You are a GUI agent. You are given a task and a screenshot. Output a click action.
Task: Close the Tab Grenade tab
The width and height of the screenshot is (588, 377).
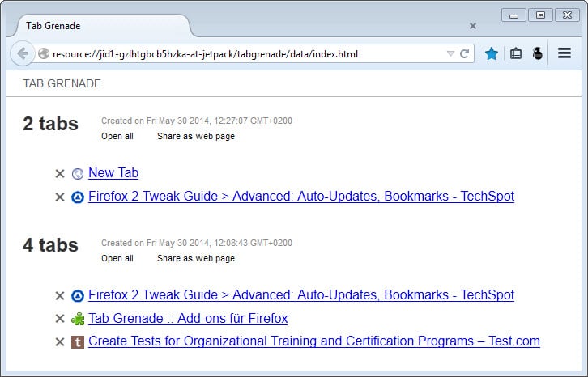[x=473, y=26]
